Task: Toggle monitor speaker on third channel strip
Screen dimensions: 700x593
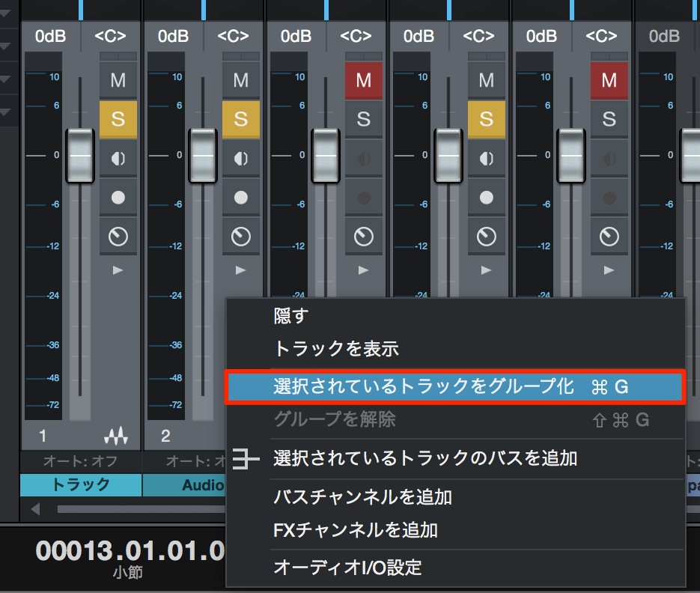Action: tap(363, 159)
